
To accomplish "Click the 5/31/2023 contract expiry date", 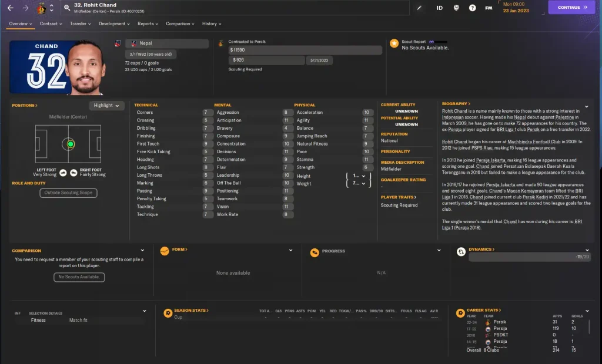I will (319, 60).
